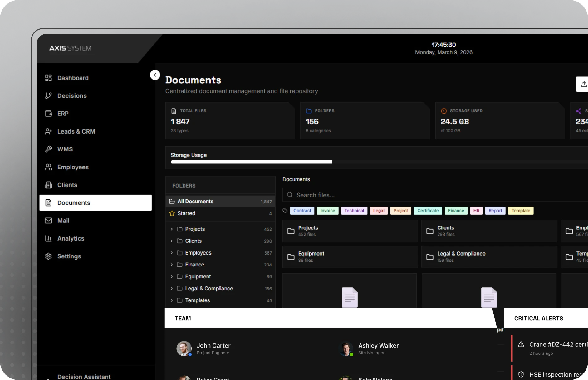Switch to the Mail section
This screenshot has height=380, width=588.
point(63,221)
